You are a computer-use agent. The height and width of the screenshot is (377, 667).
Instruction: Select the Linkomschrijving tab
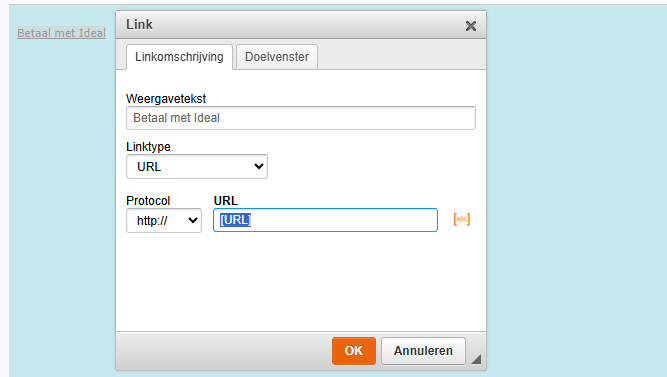179,57
